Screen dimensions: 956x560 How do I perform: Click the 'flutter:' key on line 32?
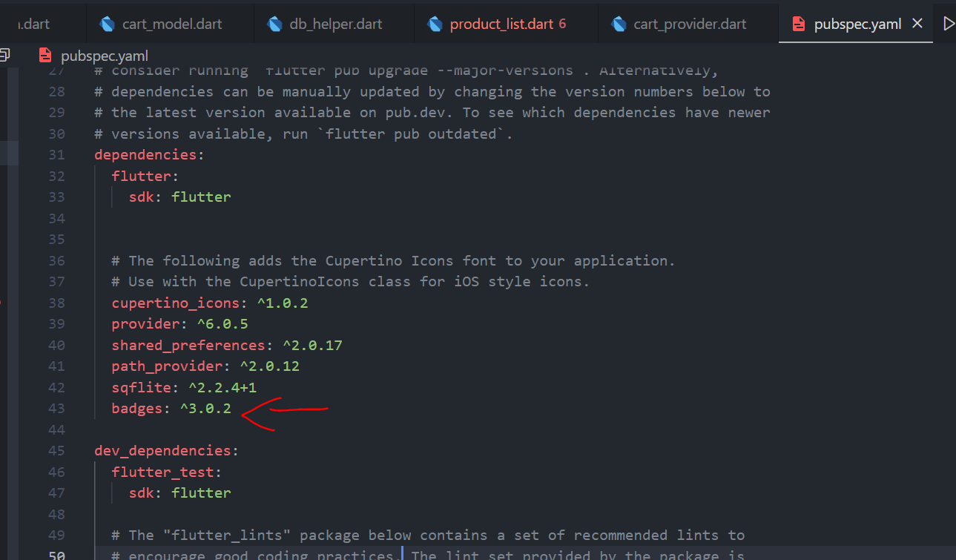point(145,176)
